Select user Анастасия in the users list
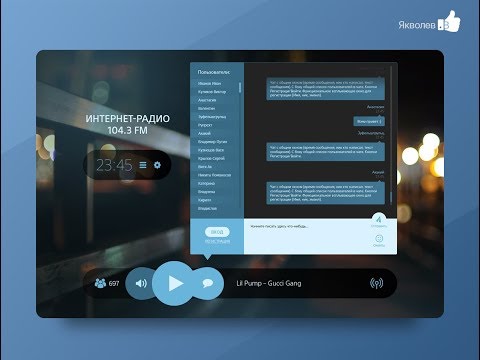 (x=207, y=100)
